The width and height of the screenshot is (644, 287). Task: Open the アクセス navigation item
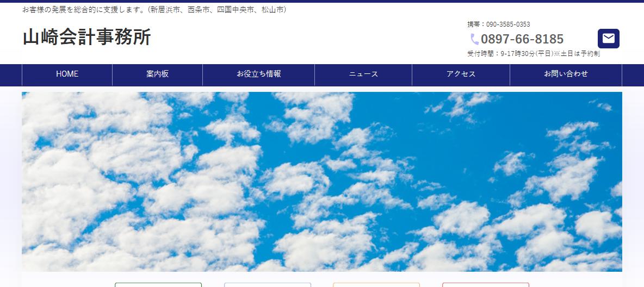coord(461,74)
